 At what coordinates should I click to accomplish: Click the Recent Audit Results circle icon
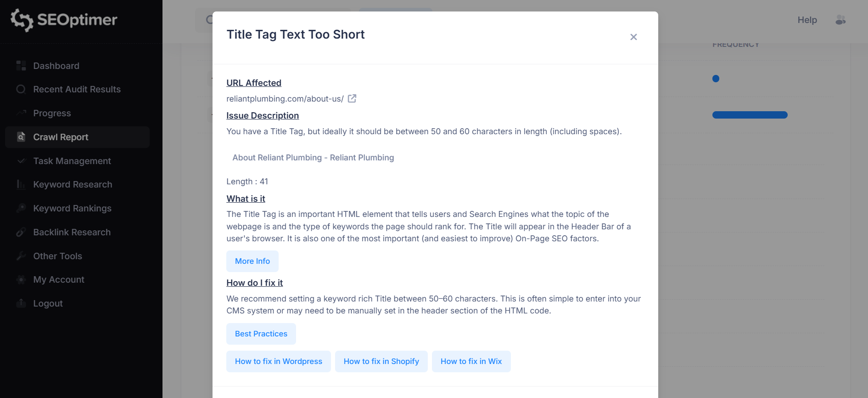click(21, 89)
